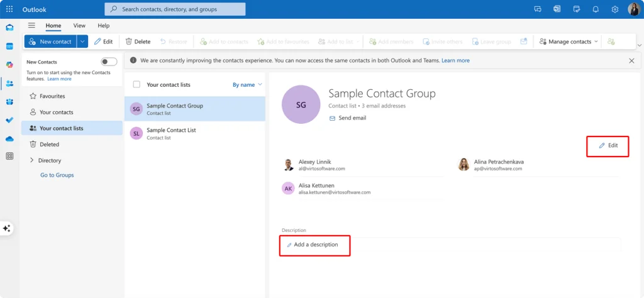
Task: Click Leave group in toolbar
Action: click(x=491, y=41)
